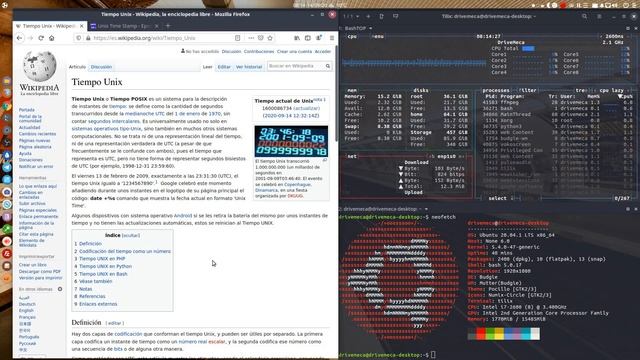640x360 pixels.
Task: Show site security padlock info
Action: click(x=88, y=38)
